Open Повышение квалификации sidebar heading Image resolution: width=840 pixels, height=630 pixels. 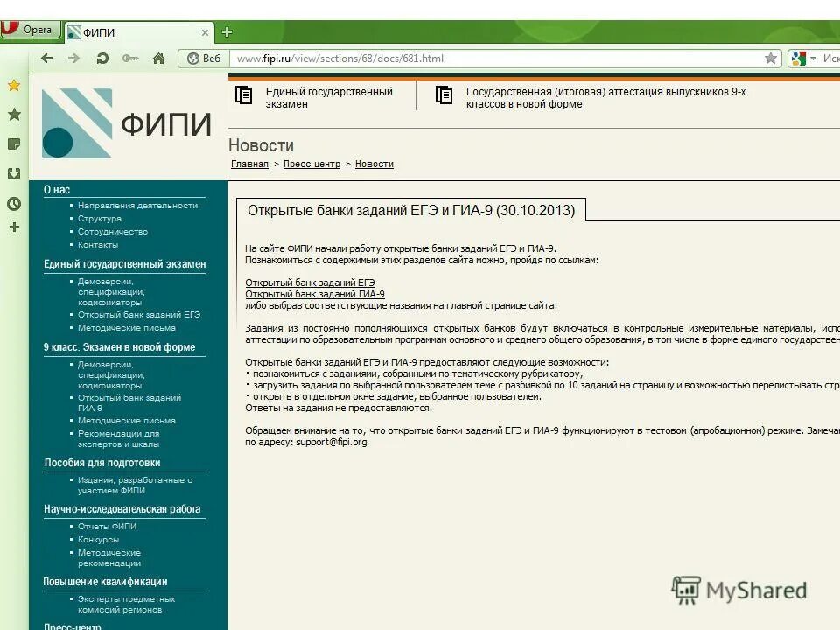106,582
